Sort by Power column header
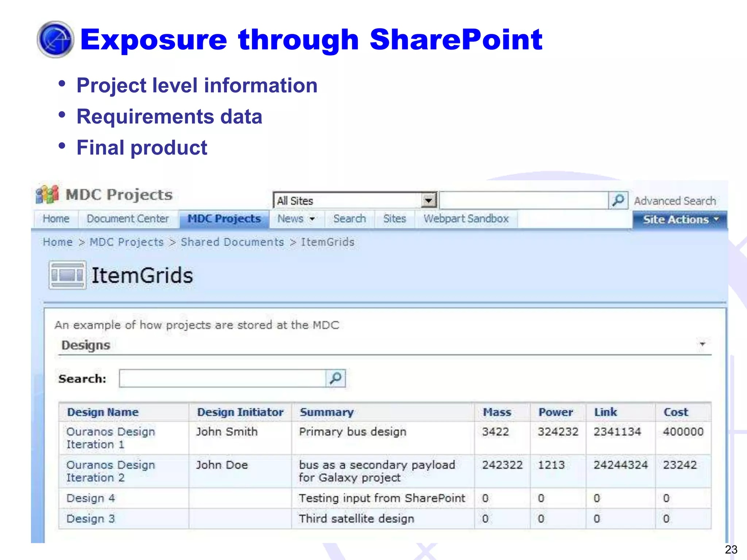The image size is (747, 560). pyautogui.click(x=556, y=412)
